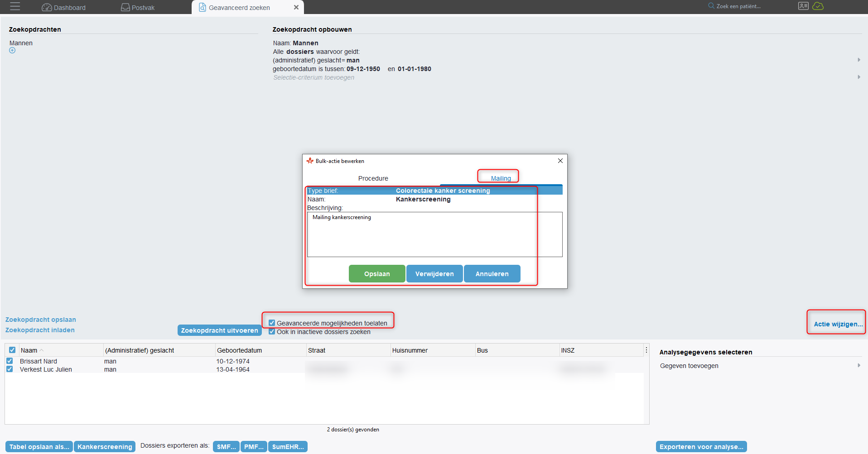This screenshot has height=454, width=868.
Task: Click the Kankerscreening action button
Action: (105, 447)
